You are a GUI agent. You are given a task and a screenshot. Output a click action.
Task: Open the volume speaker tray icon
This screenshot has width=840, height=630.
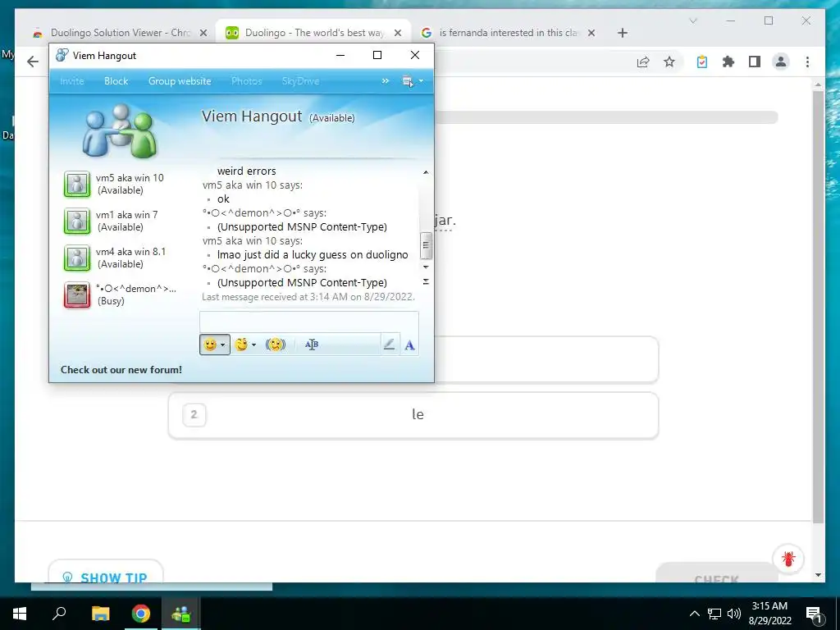click(x=734, y=614)
